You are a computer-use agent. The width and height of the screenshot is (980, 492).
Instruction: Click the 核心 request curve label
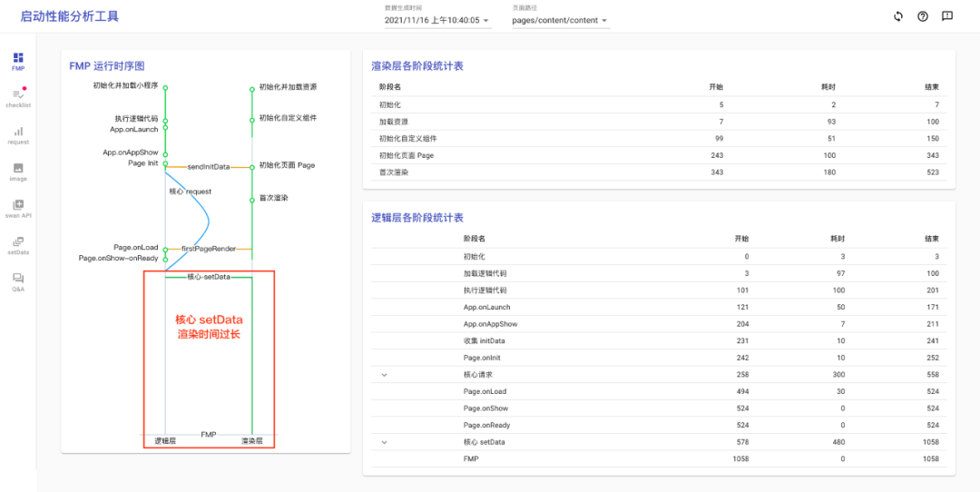point(191,192)
